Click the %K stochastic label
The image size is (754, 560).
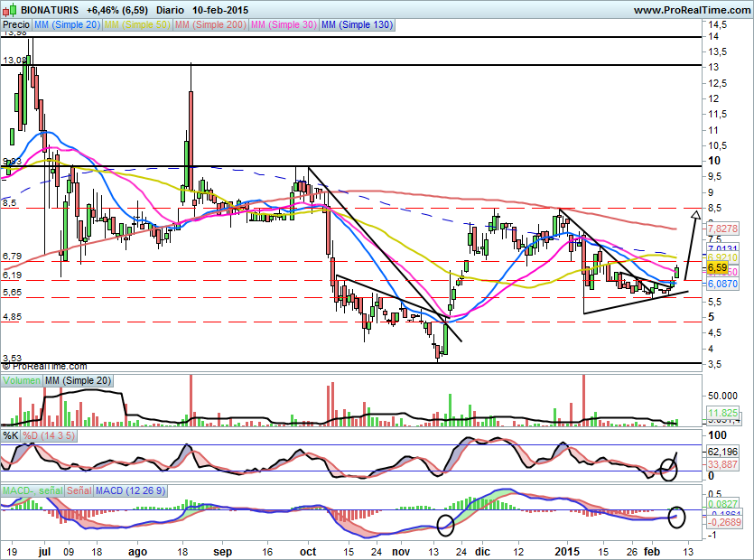[11, 435]
